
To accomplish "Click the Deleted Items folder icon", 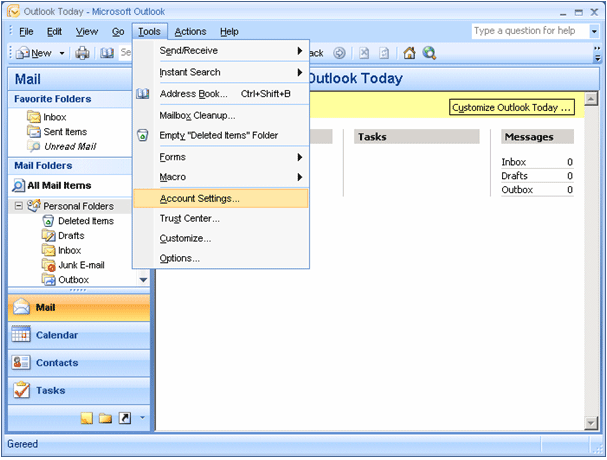I will (x=48, y=221).
